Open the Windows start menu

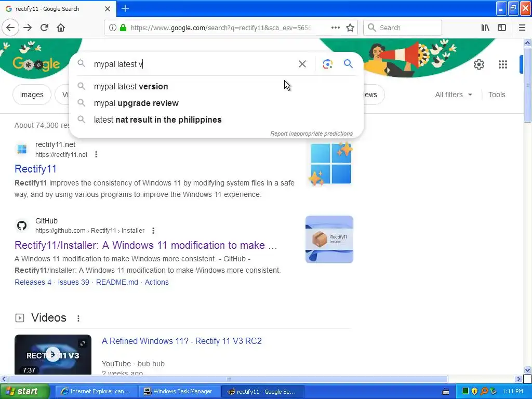(24, 392)
